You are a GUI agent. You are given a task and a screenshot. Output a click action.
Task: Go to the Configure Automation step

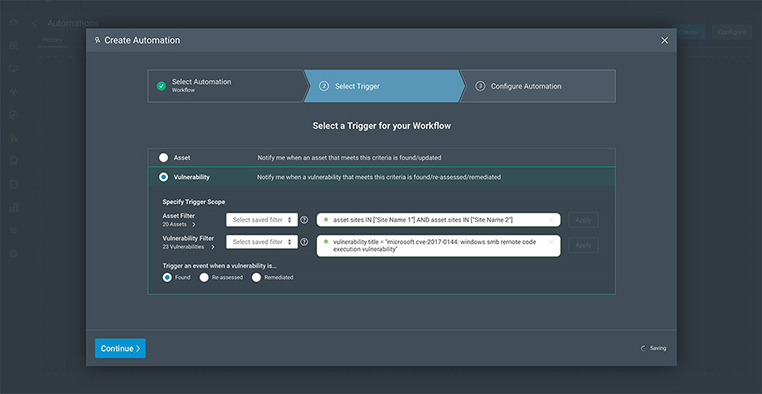(538, 86)
